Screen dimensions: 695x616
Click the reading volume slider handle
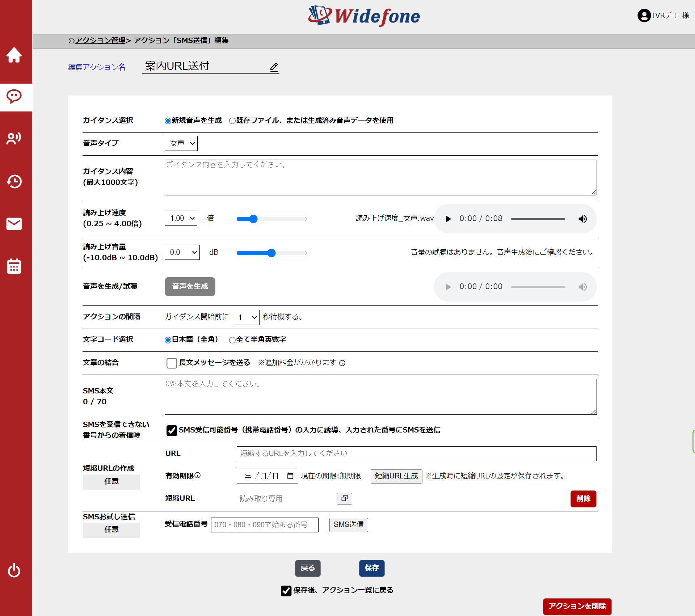pos(271,253)
